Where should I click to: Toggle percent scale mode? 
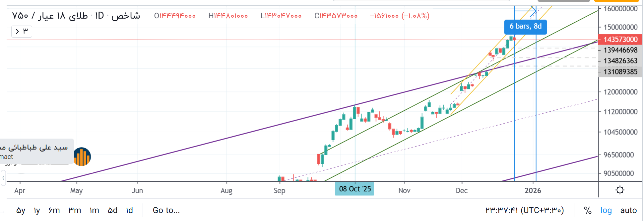tap(588, 210)
